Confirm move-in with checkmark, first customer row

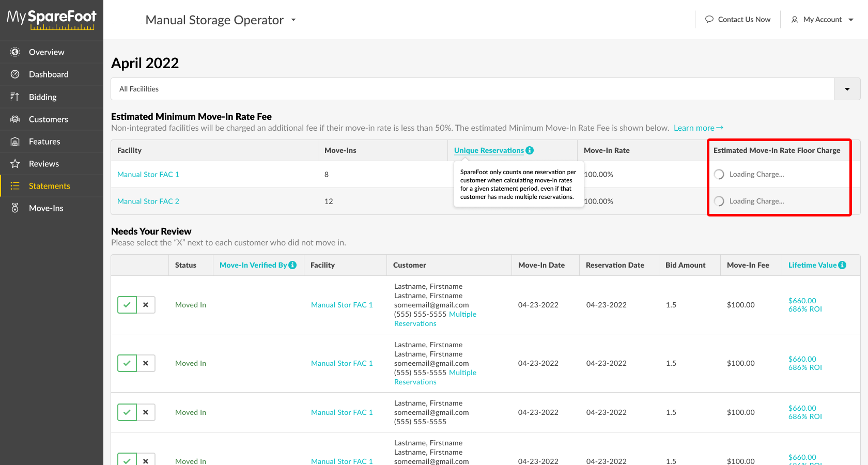tap(127, 305)
